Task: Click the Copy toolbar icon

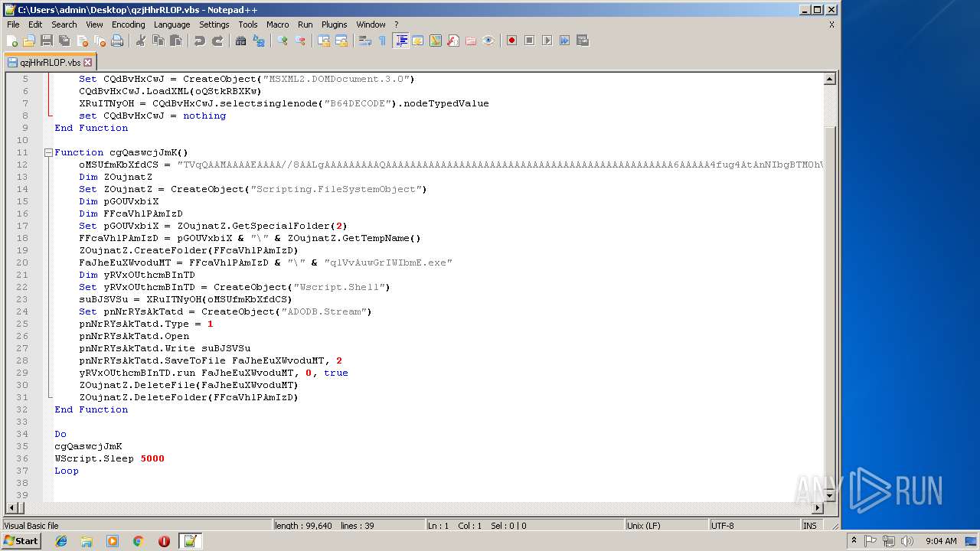Action: click(x=158, y=41)
